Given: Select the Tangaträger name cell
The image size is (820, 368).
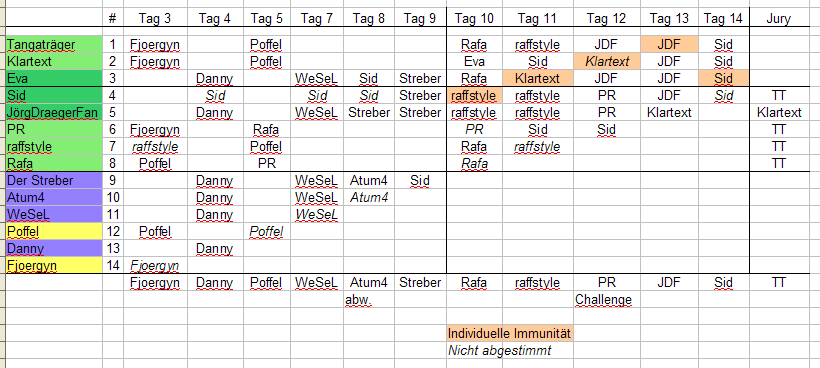Looking at the screenshot, I should click(54, 44).
